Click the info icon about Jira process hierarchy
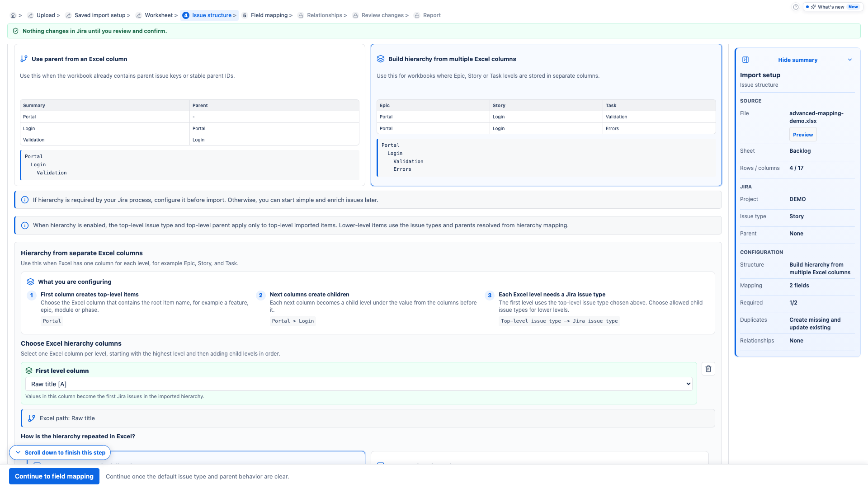This screenshot has width=868, height=488. tap(25, 200)
